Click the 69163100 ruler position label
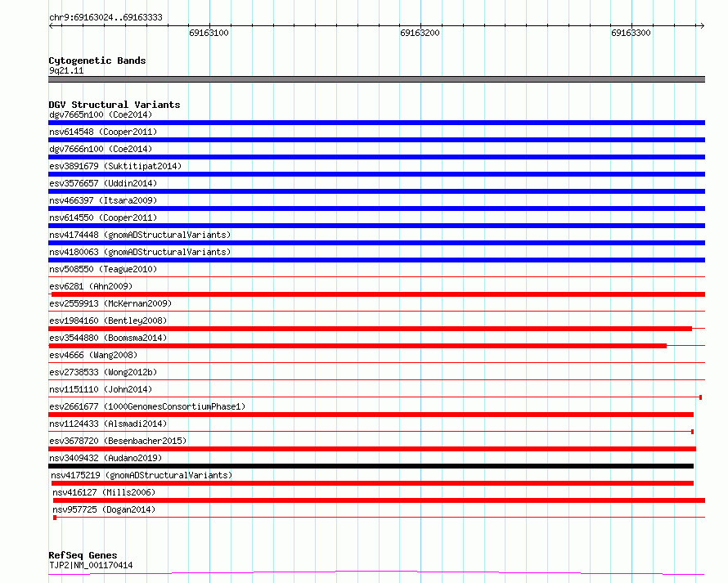The height and width of the screenshot is (583, 728). pyautogui.click(x=209, y=33)
